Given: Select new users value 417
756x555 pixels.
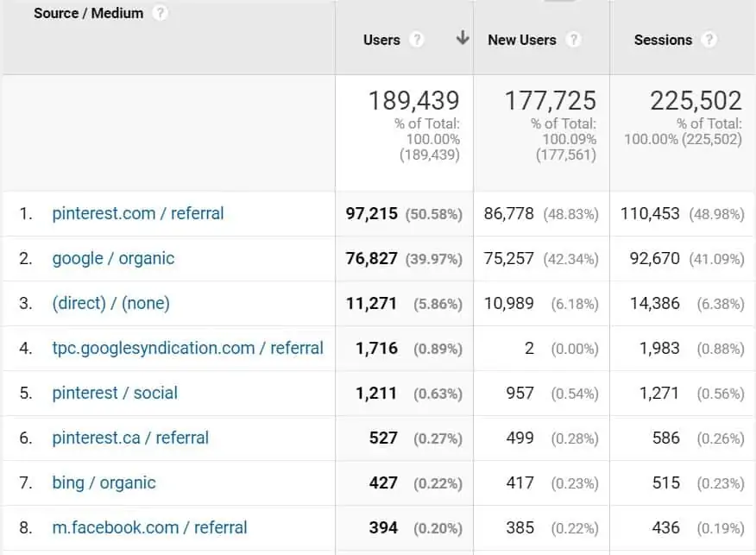Looking at the screenshot, I should point(520,482).
